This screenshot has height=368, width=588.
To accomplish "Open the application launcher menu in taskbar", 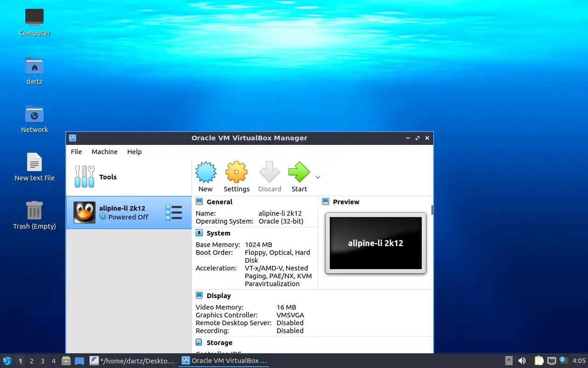I will click(x=7, y=361).
